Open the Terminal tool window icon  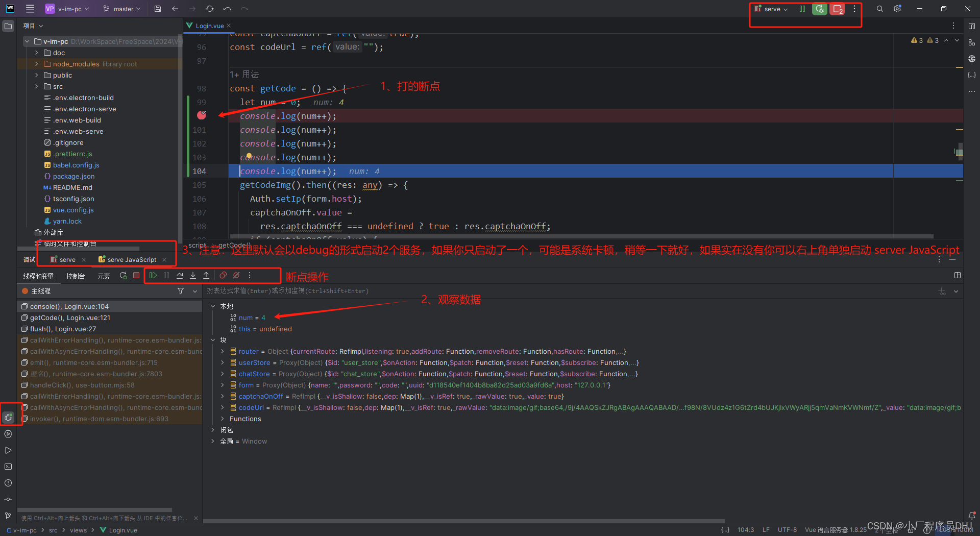click(8, 467)
